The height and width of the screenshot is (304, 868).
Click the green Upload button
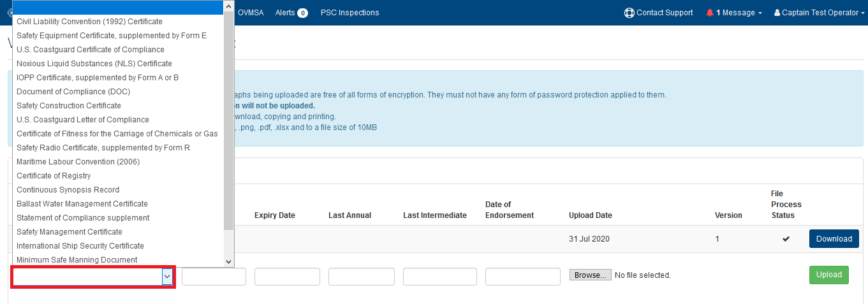point(828,275)
